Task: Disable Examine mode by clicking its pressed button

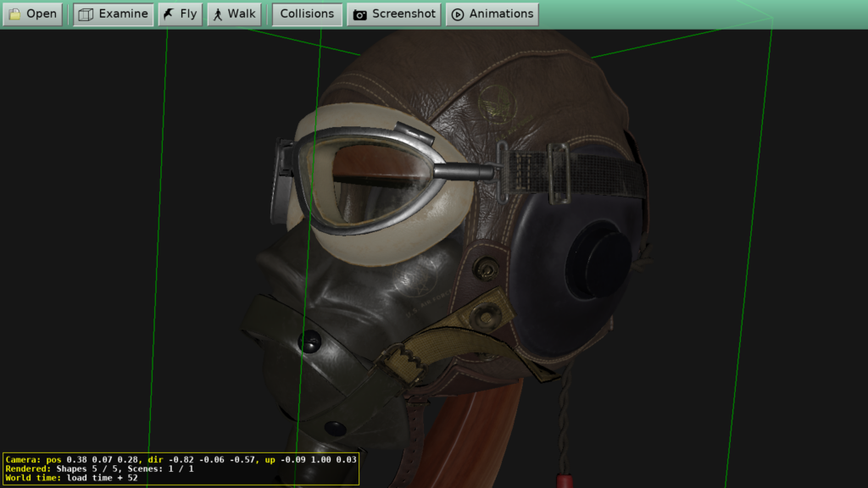Action: [112, 14]
